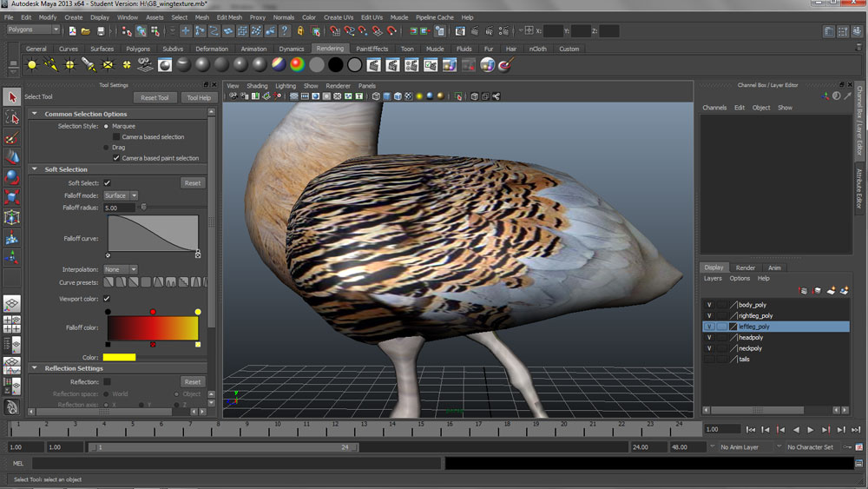Switch to the Animation shelf tab
Image resolution: width=868 pixels, height=489 pixels.
(x=253, y=50)
